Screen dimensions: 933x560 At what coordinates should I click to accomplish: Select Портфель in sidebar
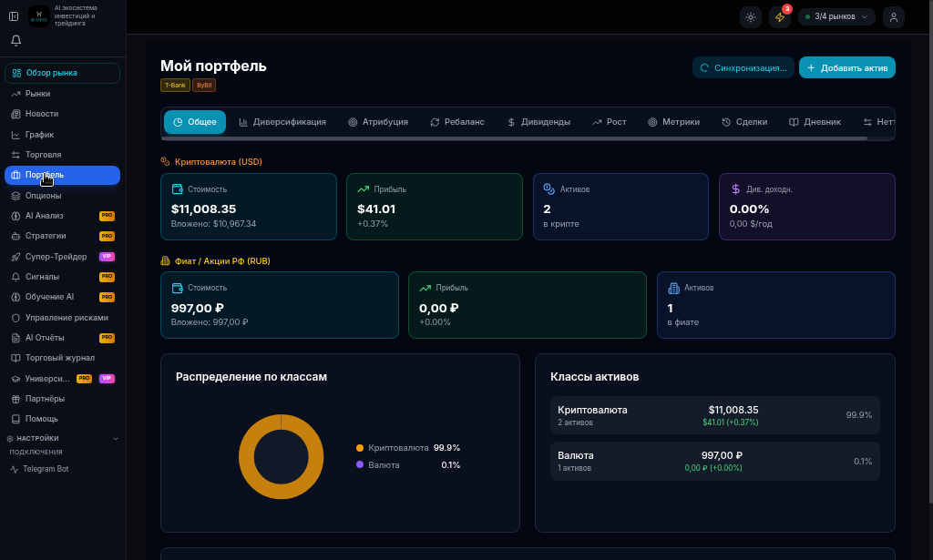coord(63,176)
